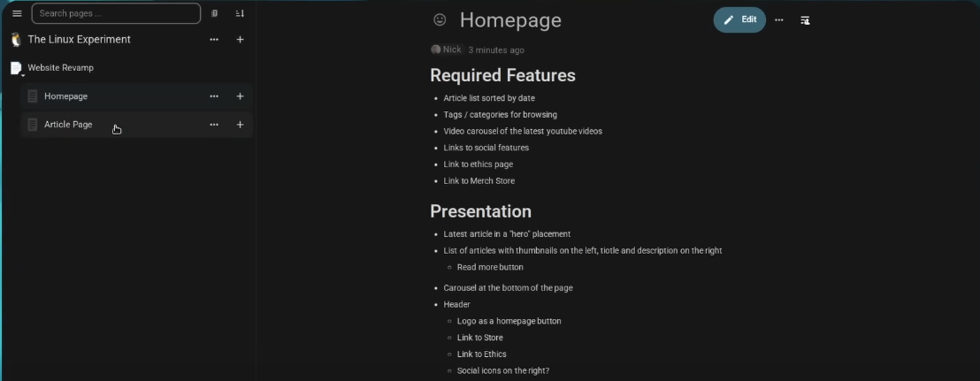
Task: Open the three-dot options for Homepage item
Action: [214, 96]
